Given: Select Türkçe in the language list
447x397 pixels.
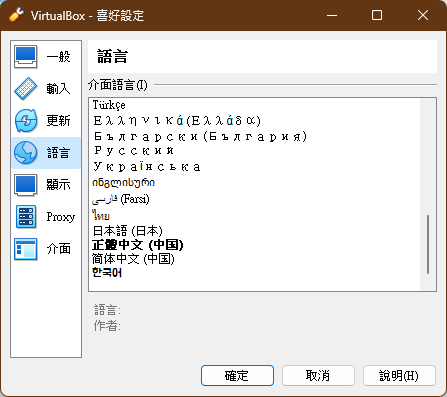Looking at the screenshot, I should pyautogui.click(x=109, y=105).
